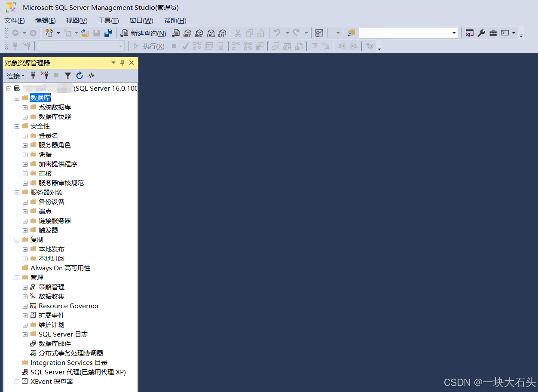The height and width of the screenshot is (392, 538).
Task: Select the 加密提供程序 tree item
Action: (x=58, y=164)
